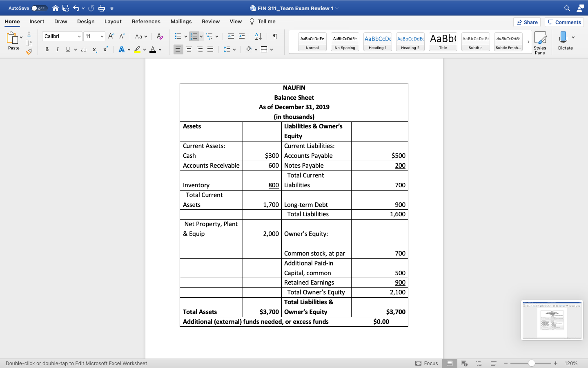Screen dimensions: 588x368
Task: Apply the Heading 1 style
Action: click(377, 42)
